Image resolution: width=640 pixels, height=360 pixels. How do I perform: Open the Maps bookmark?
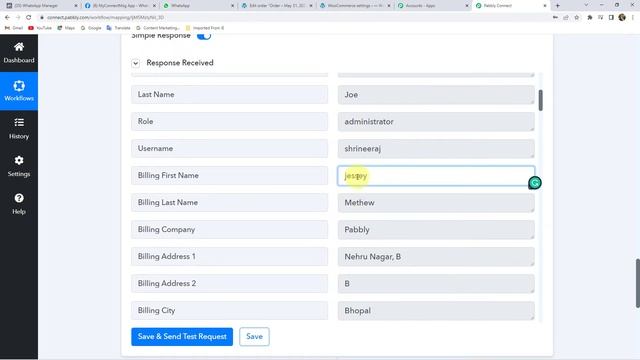coord(66,28)
